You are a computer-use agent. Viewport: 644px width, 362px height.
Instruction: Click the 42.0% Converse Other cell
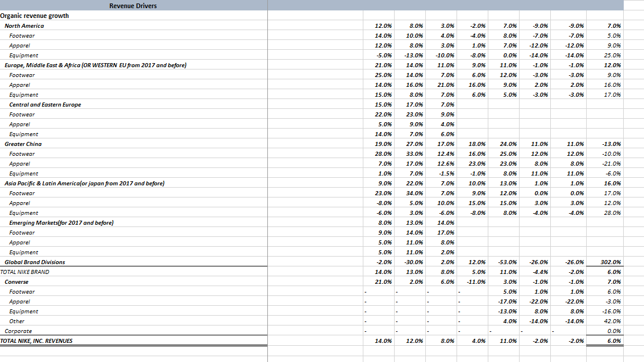[605, 321]
